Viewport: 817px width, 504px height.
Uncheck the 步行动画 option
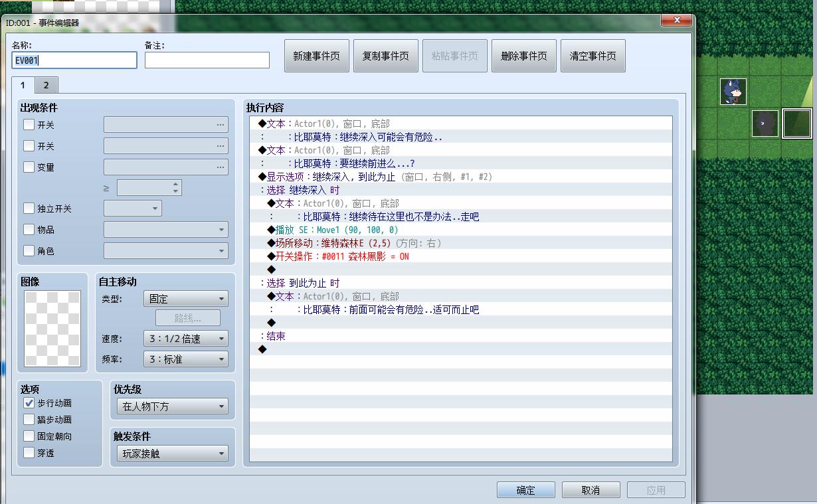pyautogui.click(x=29, y=403)
